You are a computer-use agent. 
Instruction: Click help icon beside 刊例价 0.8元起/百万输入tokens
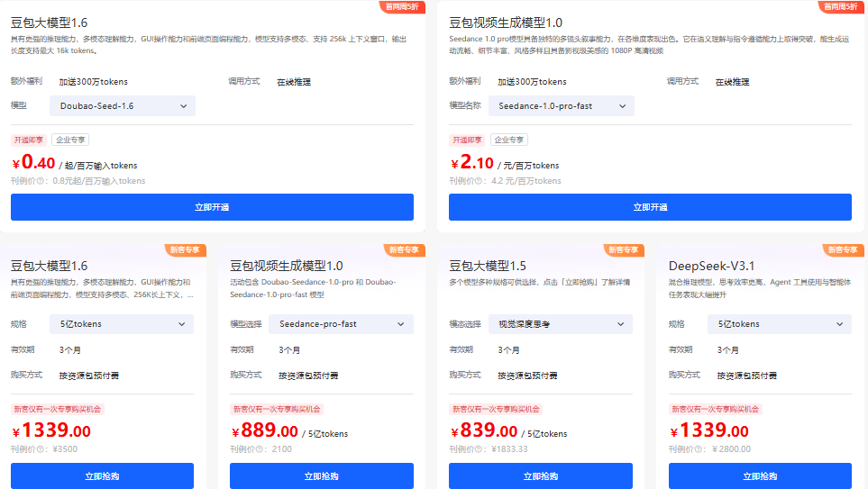pos(40,181)
